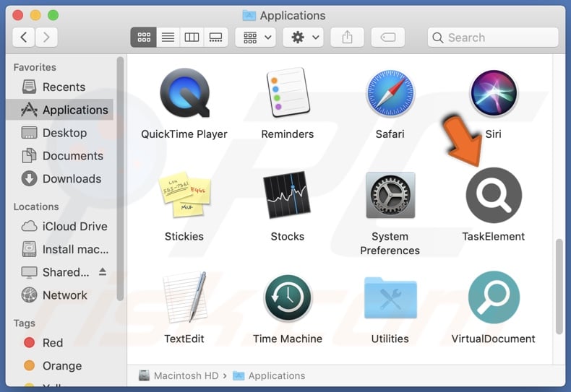Switch to gallery view
Viewport: 571px width, 392px height.
click(x=215, y=37)
